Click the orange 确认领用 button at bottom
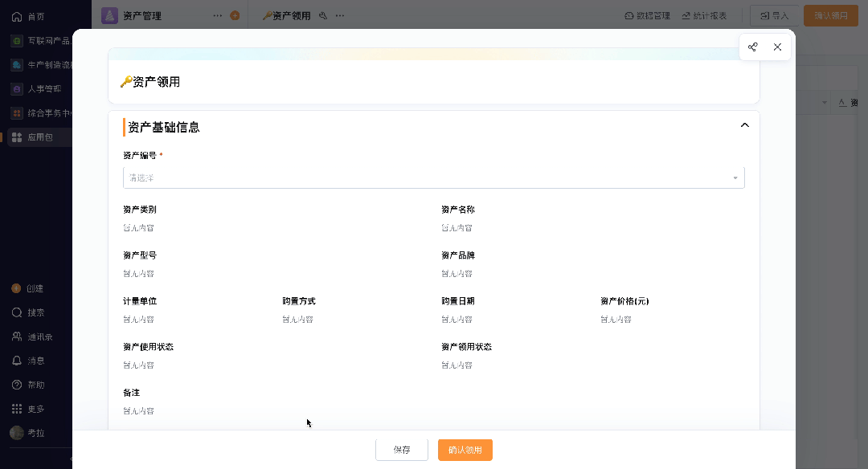Image resolution: width=868 pixels, height=469 pixels. pos(465,450)
